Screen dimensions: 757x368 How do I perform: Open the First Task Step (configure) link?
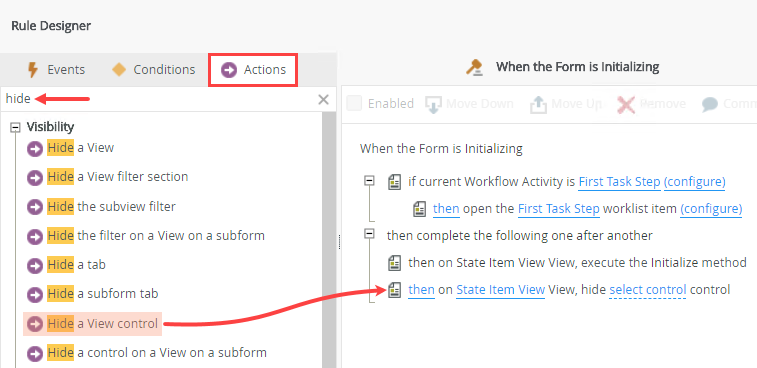(x=652, y=182)
